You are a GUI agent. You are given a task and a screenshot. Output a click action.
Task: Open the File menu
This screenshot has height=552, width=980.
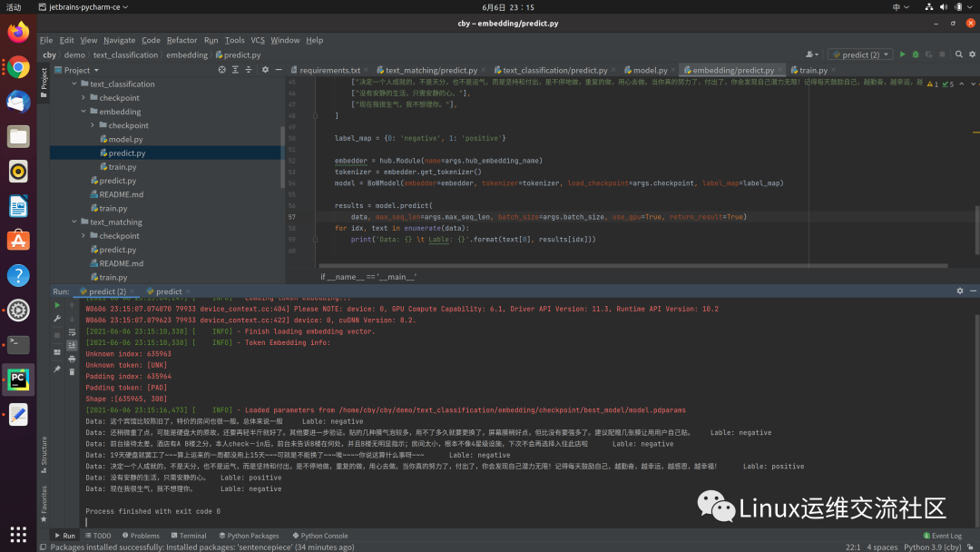click(46, 40)
